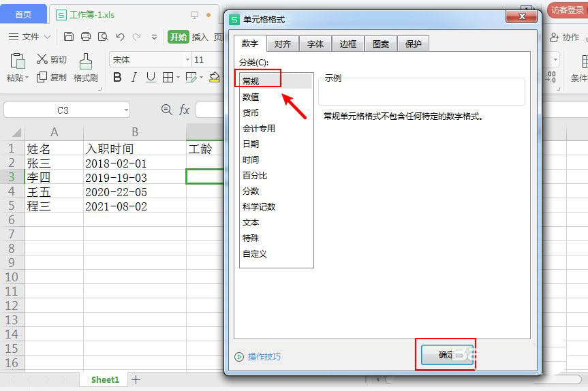Apply cell borders icon
The height and width of the screenshot is (391, 588).
[168, 77]
